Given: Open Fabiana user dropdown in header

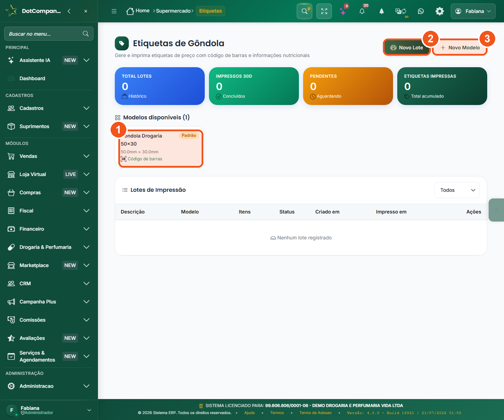Looking at the screenshot, I should [x=473, y=11].
